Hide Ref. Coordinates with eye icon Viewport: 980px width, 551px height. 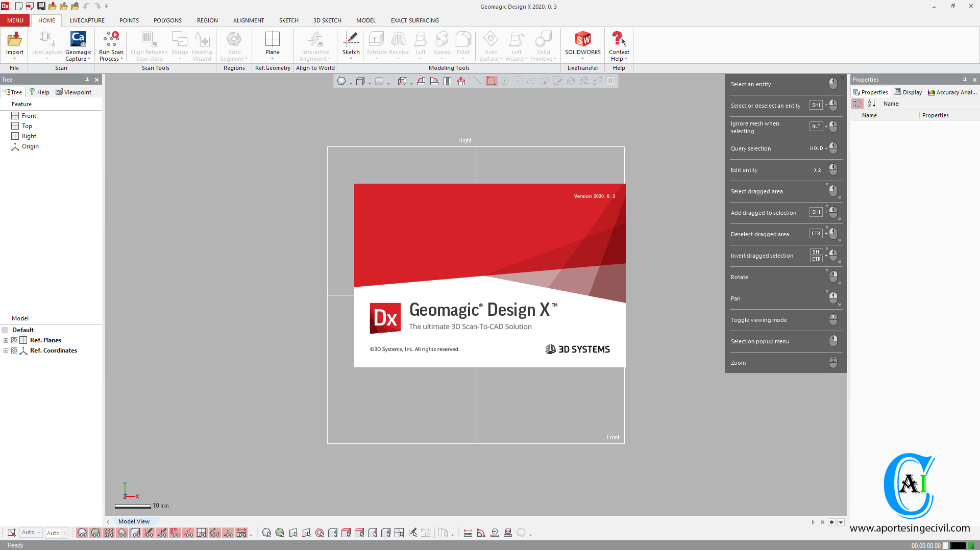click(x=14, y=350)
